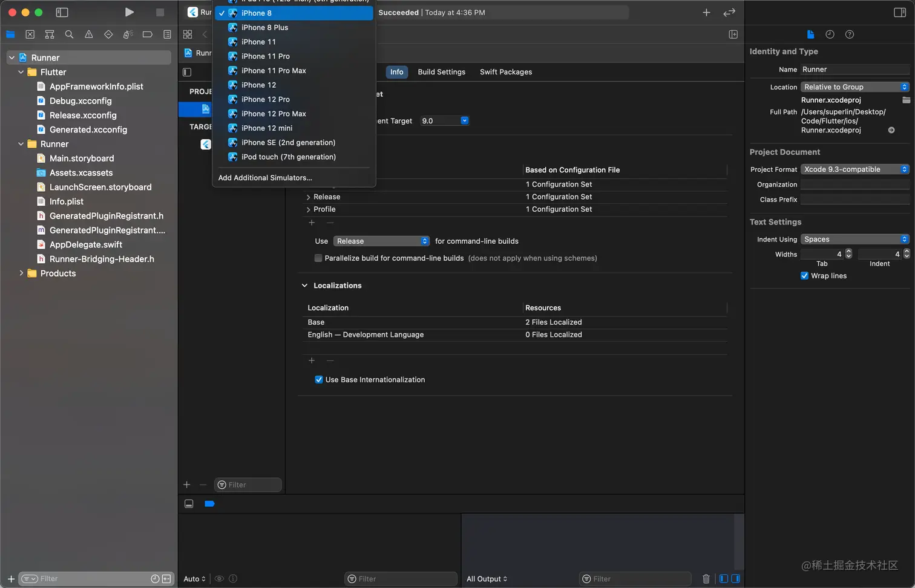
Task: Switch to the Info tab
Action: (x=397, y=72)
